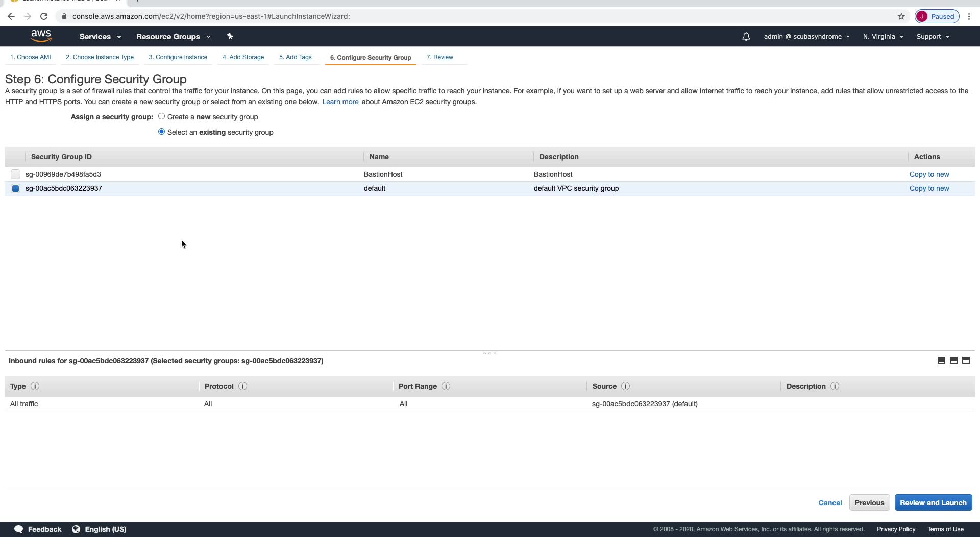
Task: Click the pin shortcuts icon in navbar
Action: 230,36
